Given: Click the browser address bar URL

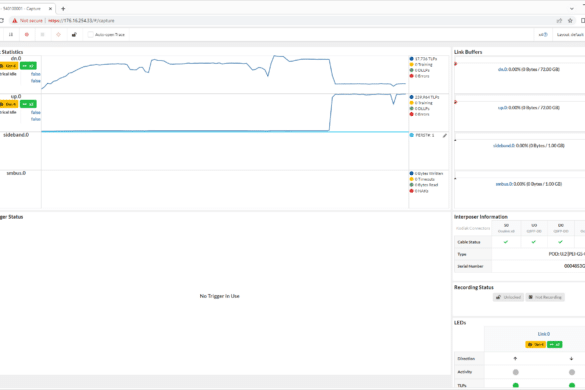Looking at the screenshot, I should [81, 21].
